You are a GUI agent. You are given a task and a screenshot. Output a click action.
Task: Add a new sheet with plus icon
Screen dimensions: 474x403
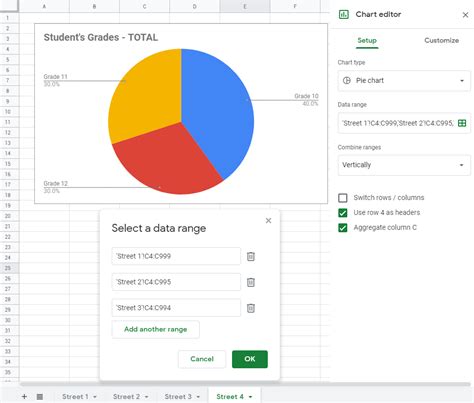[24, 396]
